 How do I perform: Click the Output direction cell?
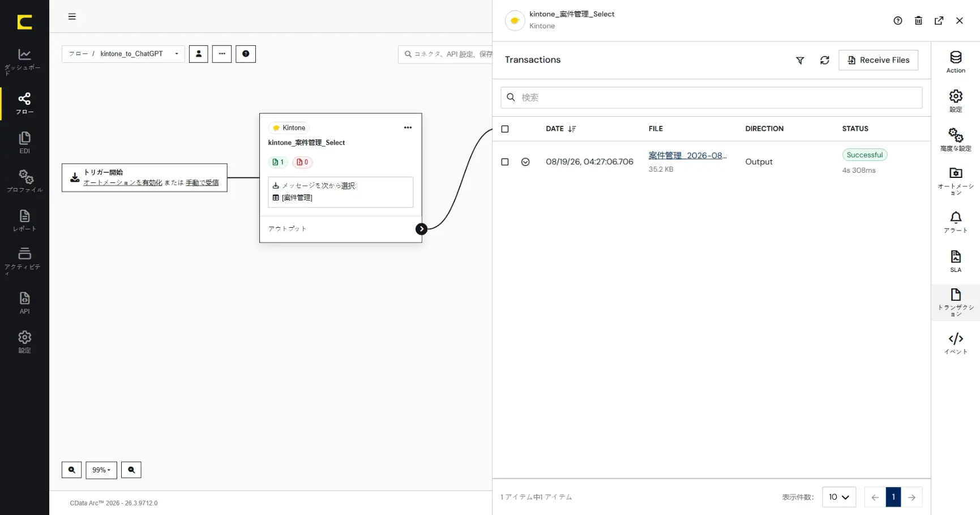[759, 162]
